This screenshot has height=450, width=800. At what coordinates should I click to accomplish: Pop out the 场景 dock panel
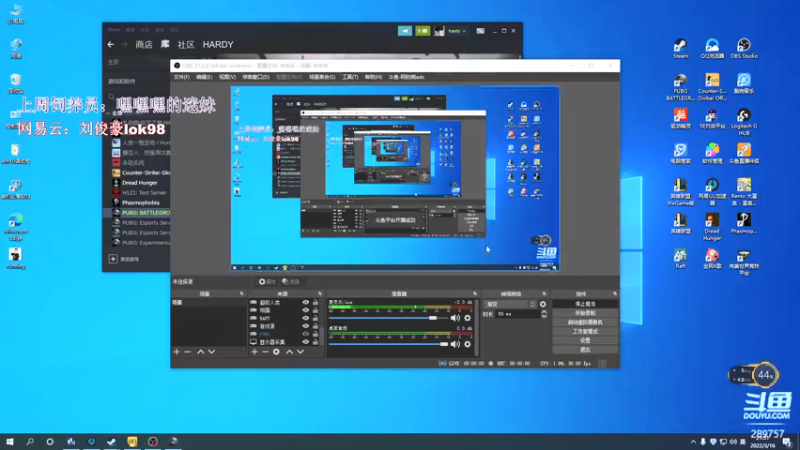[x=241, y=294]
